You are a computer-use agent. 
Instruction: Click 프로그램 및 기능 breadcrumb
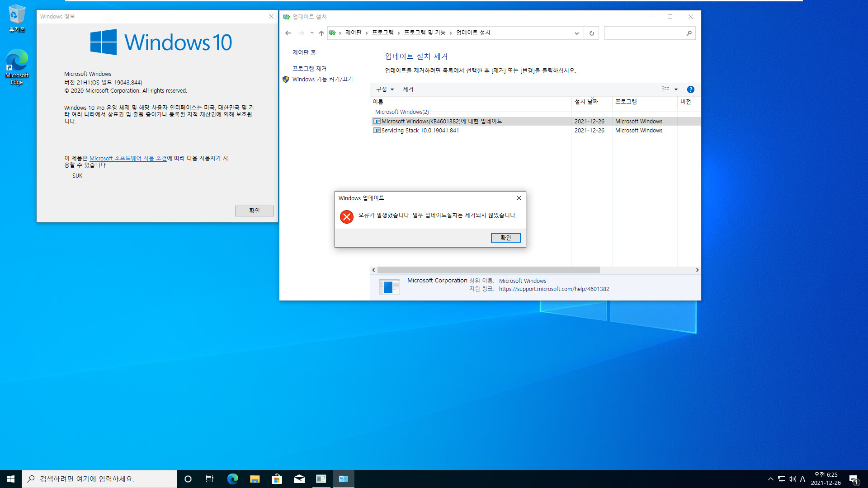pyautogui.click(x=425, y=33)
